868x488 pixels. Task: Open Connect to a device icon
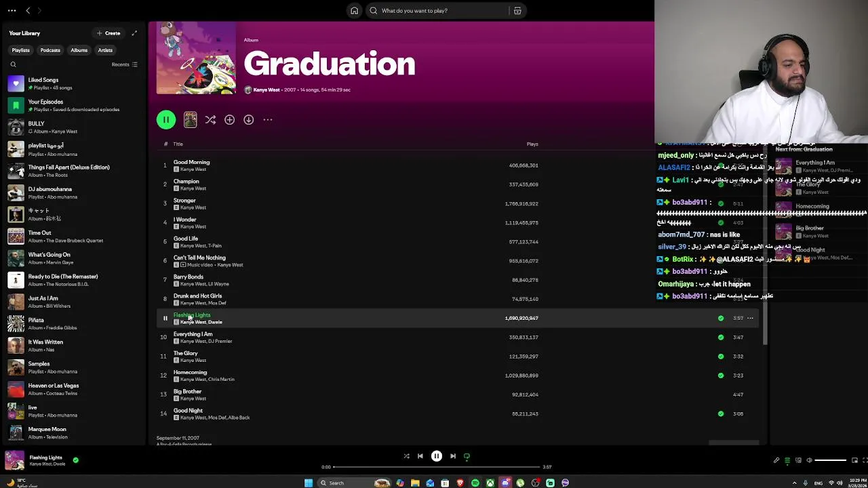tap(798, 461)
